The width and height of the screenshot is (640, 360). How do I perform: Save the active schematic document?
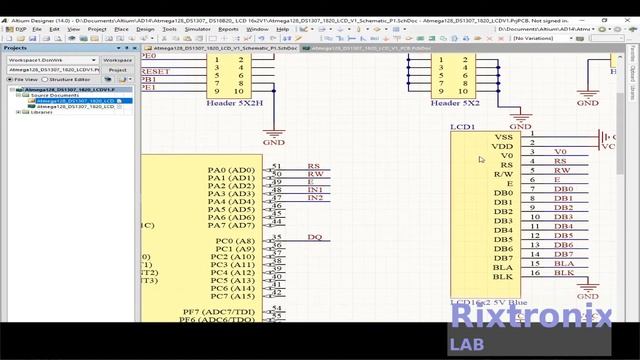coord(32,38)
